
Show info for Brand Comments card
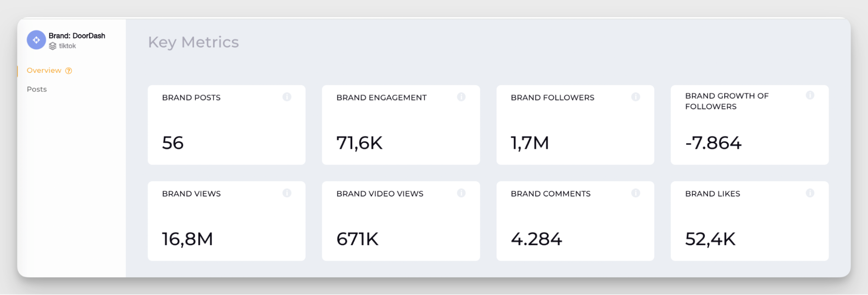[x=636, y=193]
